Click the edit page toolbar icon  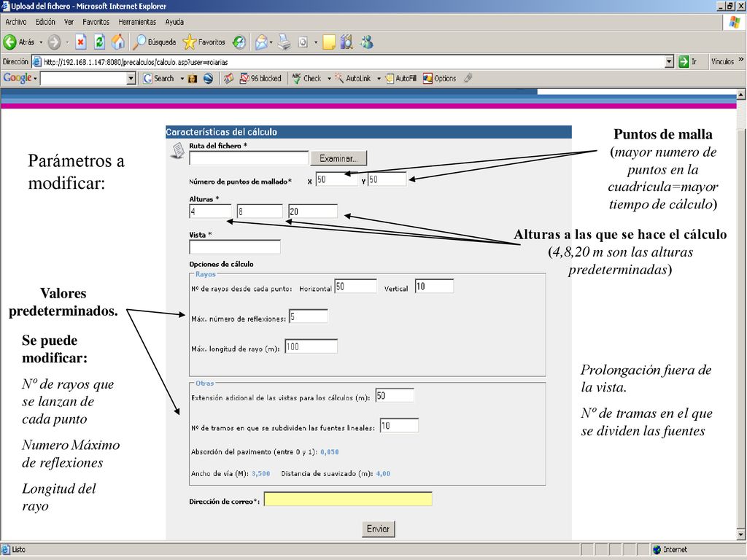click(x=303, y=42)
